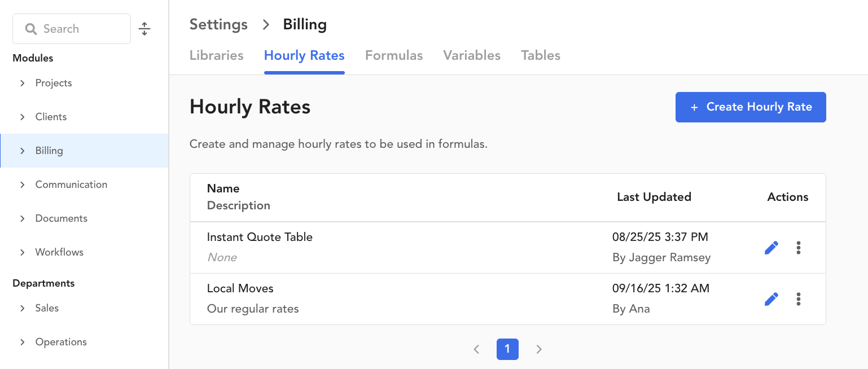The image size is (868, 369).
Task: Click the edit pencil for Instant Quote Table
Action: tap(771, 248)
